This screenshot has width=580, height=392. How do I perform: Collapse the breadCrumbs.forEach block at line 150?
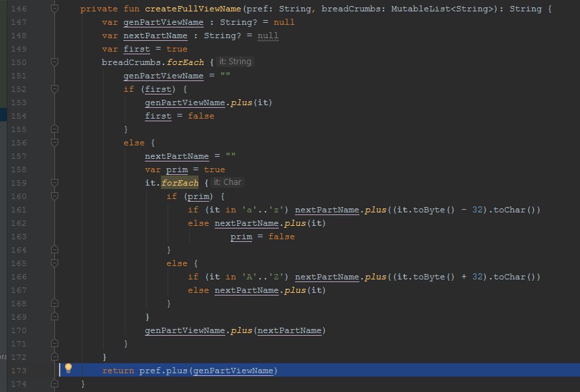pos(54,62)
